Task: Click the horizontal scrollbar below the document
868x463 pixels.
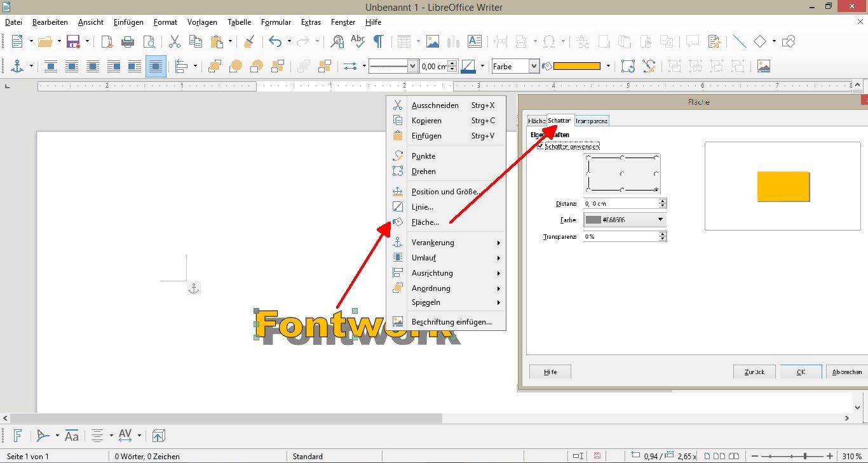Action: 226,419
